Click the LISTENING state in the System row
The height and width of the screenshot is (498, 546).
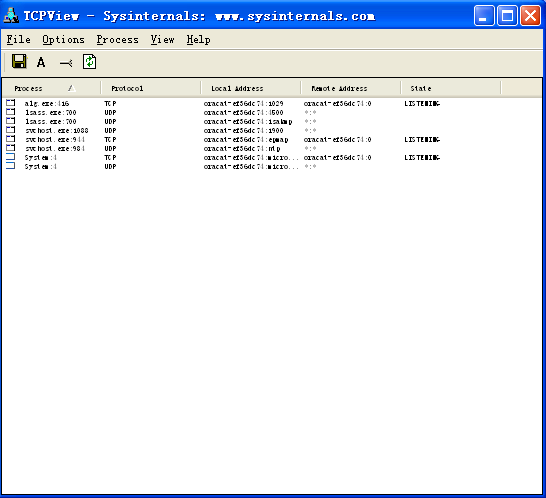pos(422,158)
